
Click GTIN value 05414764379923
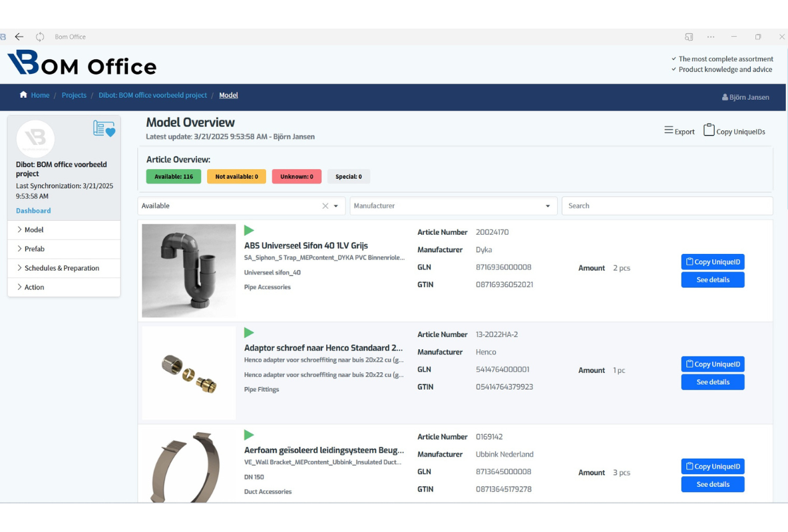(504, 387)
